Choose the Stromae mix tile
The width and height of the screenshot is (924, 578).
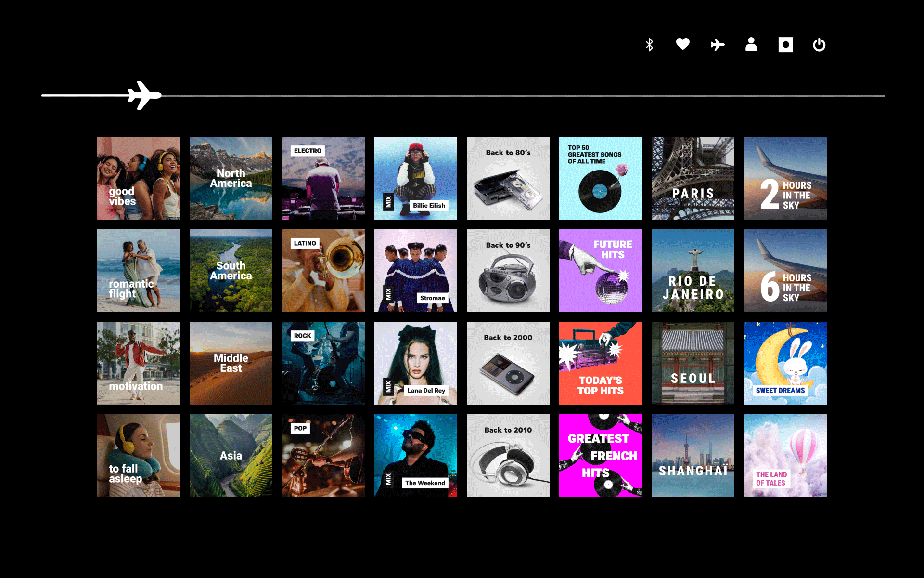coord(416,271)
